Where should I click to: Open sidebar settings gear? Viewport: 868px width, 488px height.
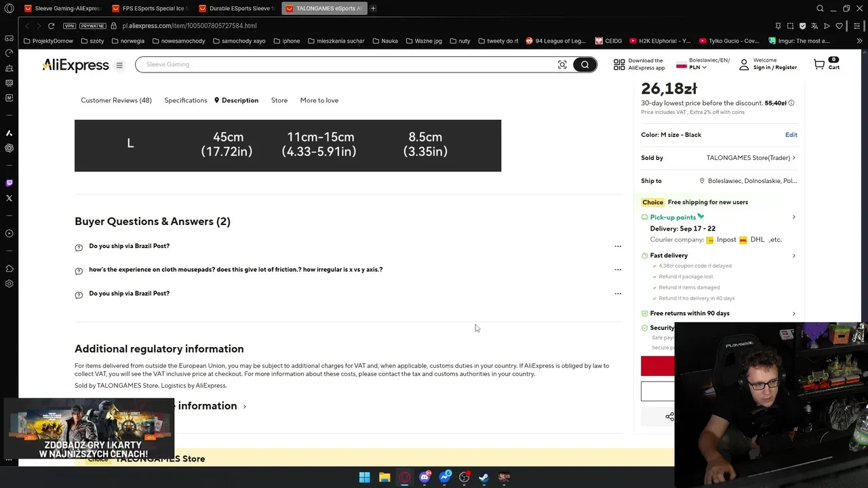tap(9, 284)
